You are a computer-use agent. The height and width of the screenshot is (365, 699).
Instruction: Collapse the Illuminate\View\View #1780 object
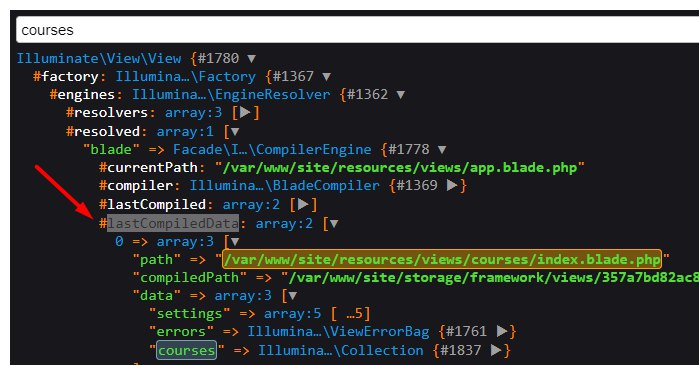click(x=251, y=58)
